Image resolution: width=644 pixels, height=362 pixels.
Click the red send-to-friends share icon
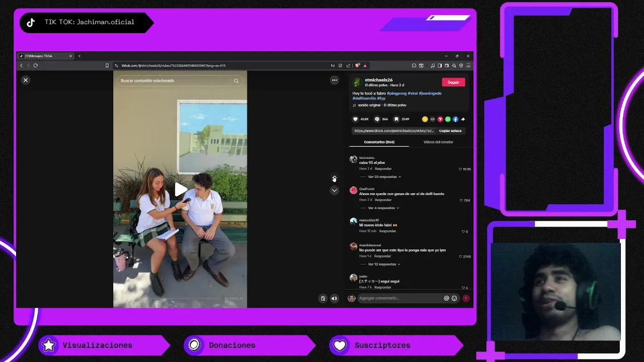[440, 119]
